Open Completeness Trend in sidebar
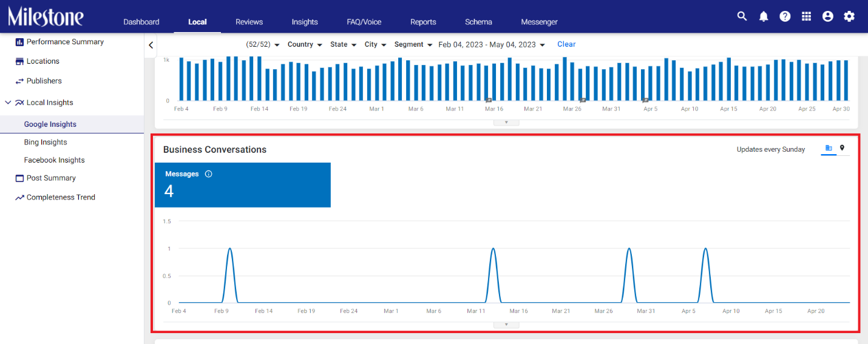The width and height of the screenshot is (868, 344). point(61,197)
